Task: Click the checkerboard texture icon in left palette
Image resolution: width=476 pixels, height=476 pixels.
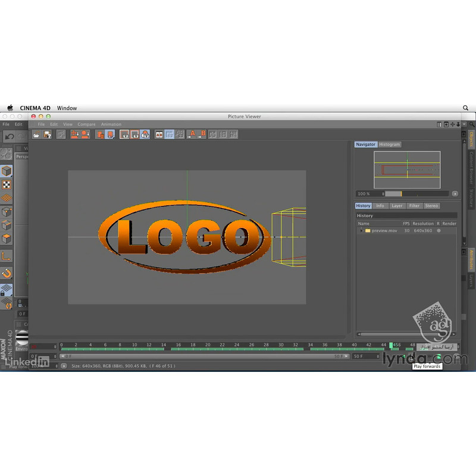Action: [x=7, y=184]
